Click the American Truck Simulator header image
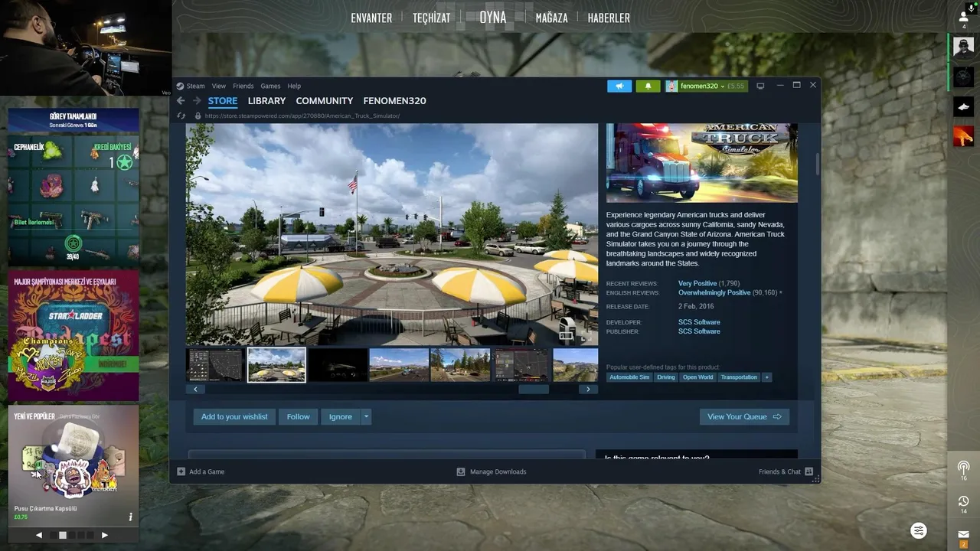This screenshot has height=551, width=980. pyautogui.click(x=702, y=163)
